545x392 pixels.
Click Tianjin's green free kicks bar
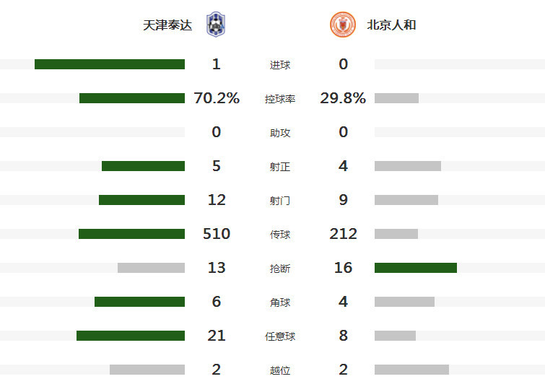point(131,336)
